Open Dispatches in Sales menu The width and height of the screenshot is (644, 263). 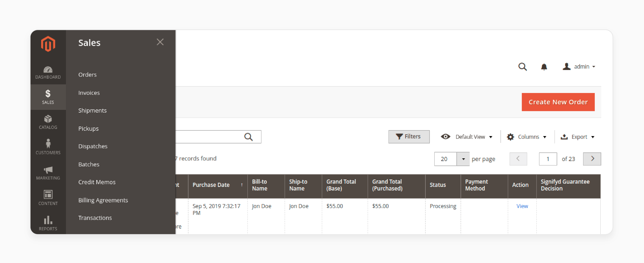(x=93, y=146)
